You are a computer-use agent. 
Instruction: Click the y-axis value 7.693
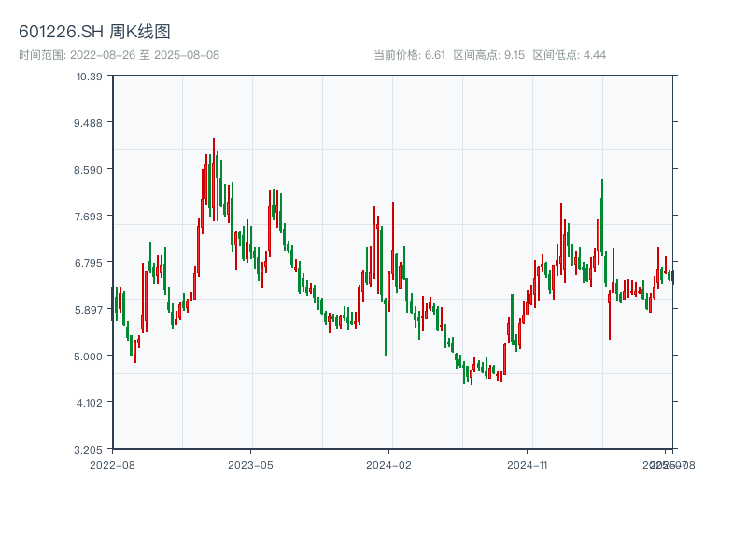[x=88, y=217]
